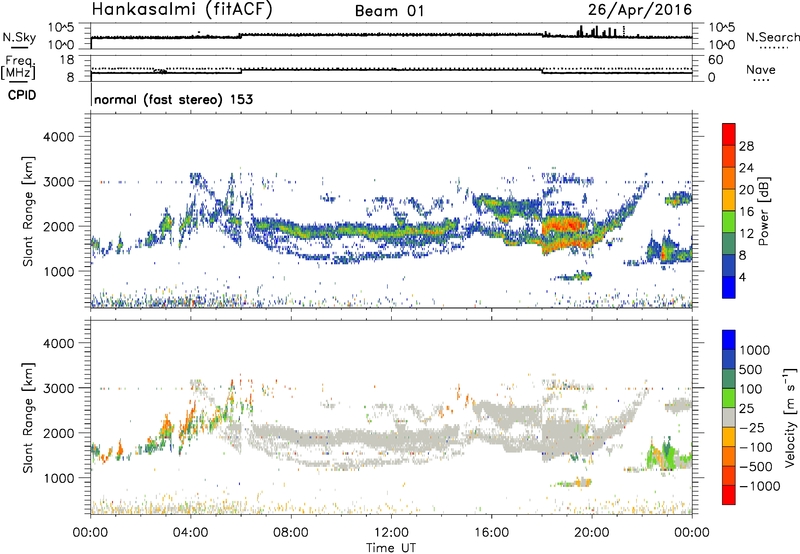Click the rightmost '00:00' time tick label

point(691,533)
